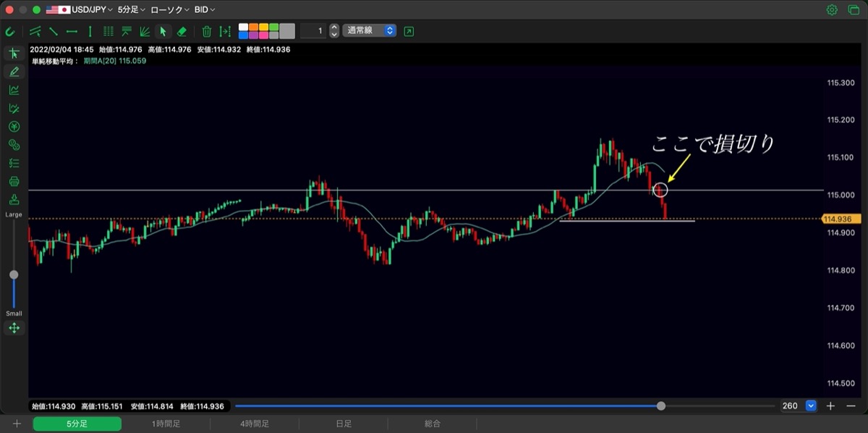Click the printer icon in sidebar
This screenshot has height=433, width=868.
14,181
